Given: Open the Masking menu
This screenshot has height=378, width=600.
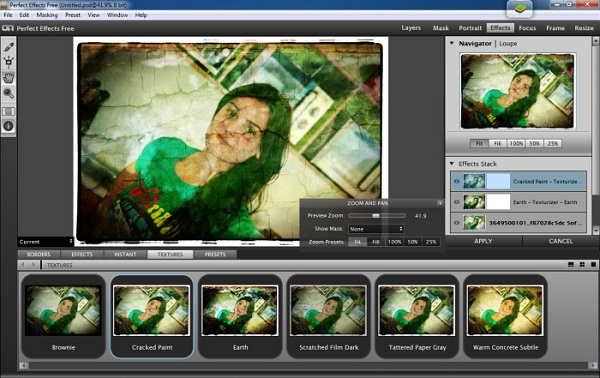Looking at the screenshot, I should [x=47, y=15].
